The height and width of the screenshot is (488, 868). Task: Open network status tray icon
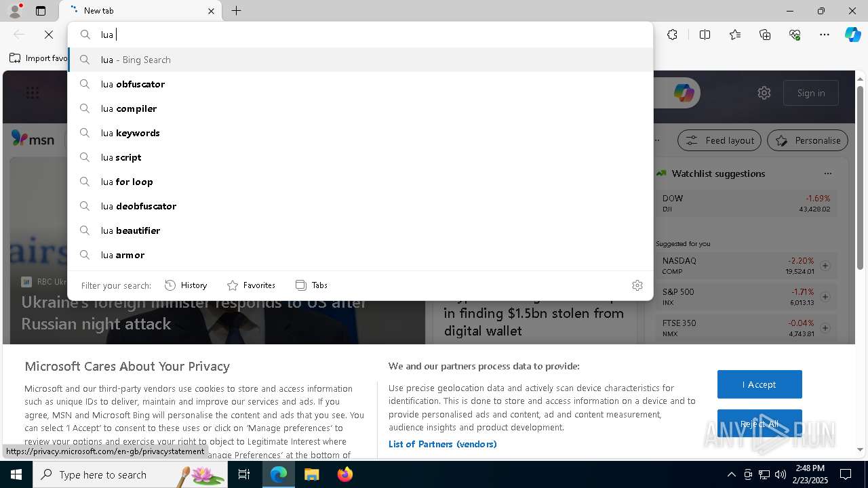click(764, 474)
